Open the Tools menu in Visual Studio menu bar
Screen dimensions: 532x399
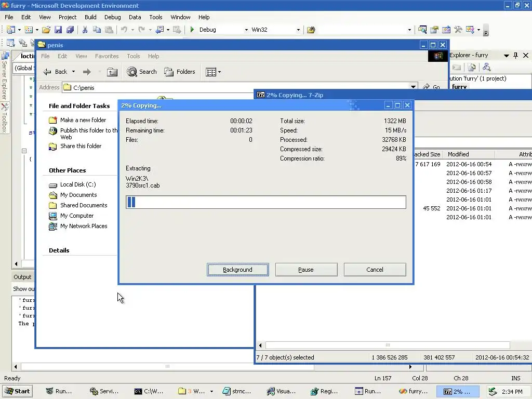coord(156,17)
